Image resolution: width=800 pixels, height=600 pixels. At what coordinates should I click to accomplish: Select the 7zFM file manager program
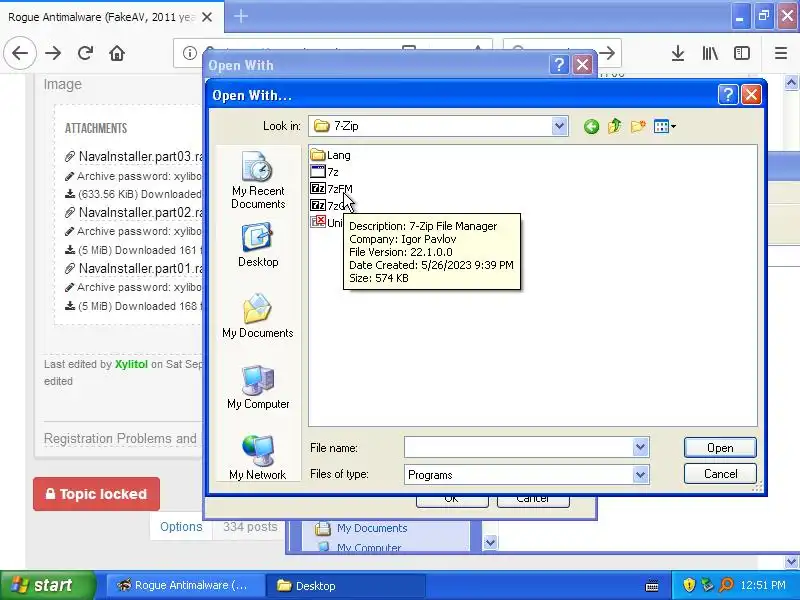pos(331,189)
